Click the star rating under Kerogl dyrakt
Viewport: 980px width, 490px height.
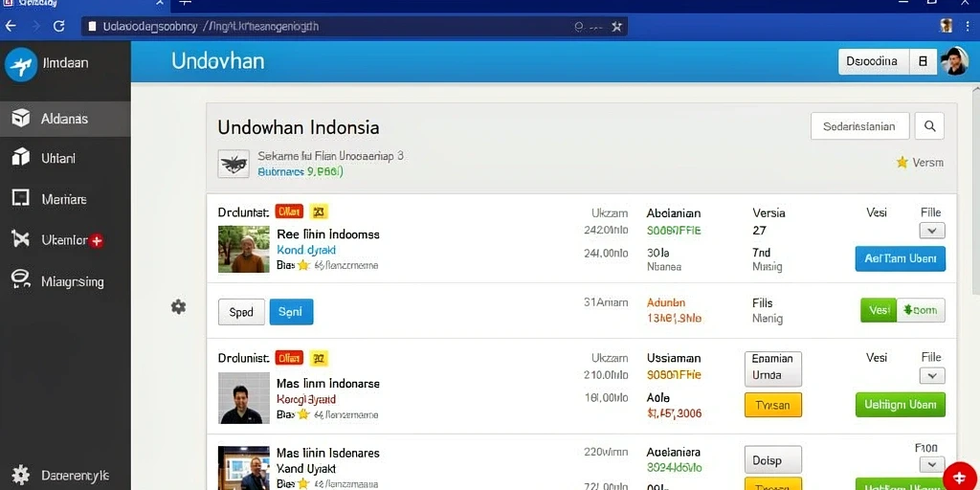click(303, 414)
